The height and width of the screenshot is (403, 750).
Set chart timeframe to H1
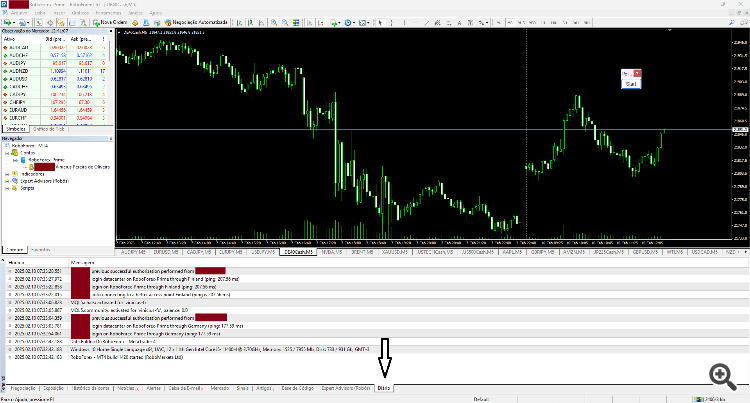543,22
